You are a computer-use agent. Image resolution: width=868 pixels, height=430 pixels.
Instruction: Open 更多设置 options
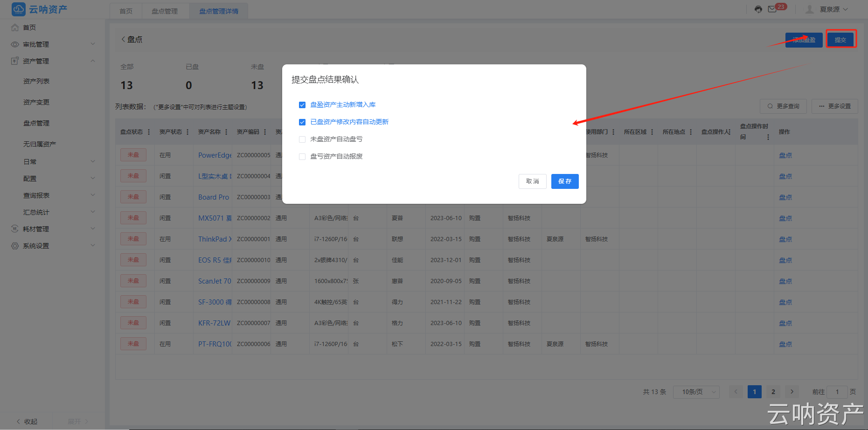tap(835, 106)
